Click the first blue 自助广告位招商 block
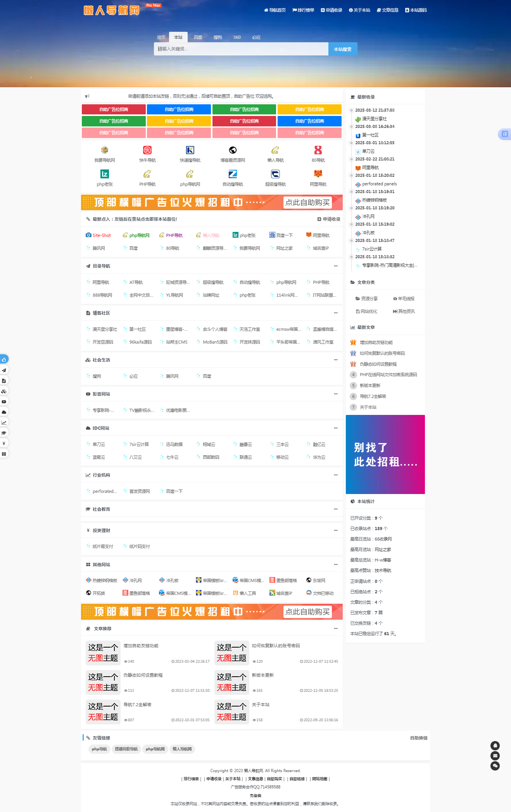The image size is (511, 812). click(179, 109)
